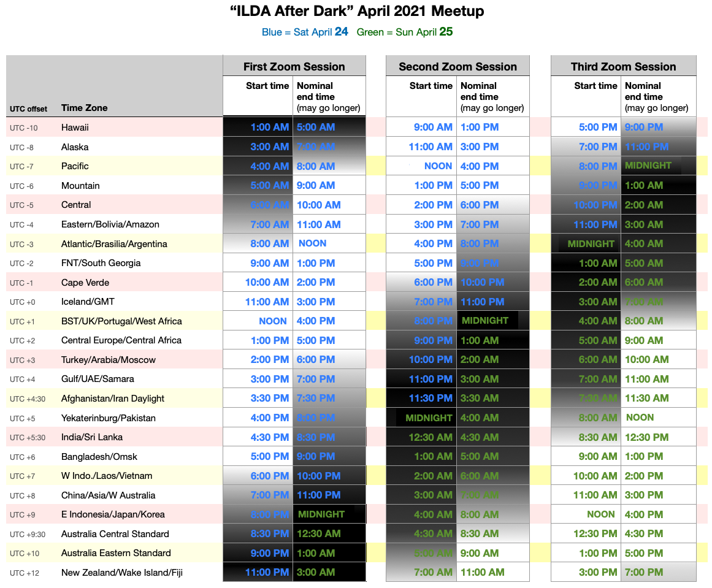
Task: Click the New Zealand/Wake Island/Fiji row label
Action: pyautogui.click(x=121, y=573)
